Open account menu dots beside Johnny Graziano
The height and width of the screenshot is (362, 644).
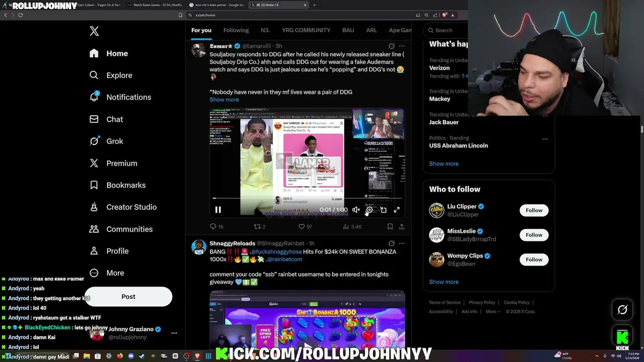(x=174, y=333)
